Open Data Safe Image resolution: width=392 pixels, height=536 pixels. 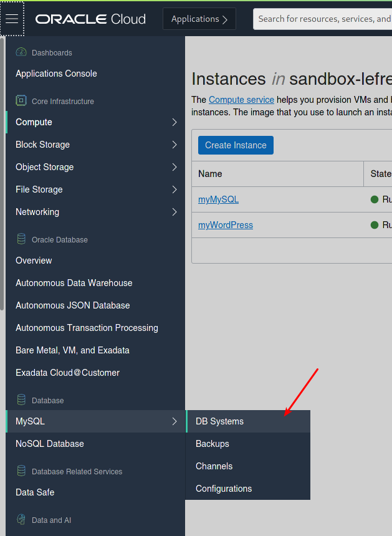click(35, 492)
